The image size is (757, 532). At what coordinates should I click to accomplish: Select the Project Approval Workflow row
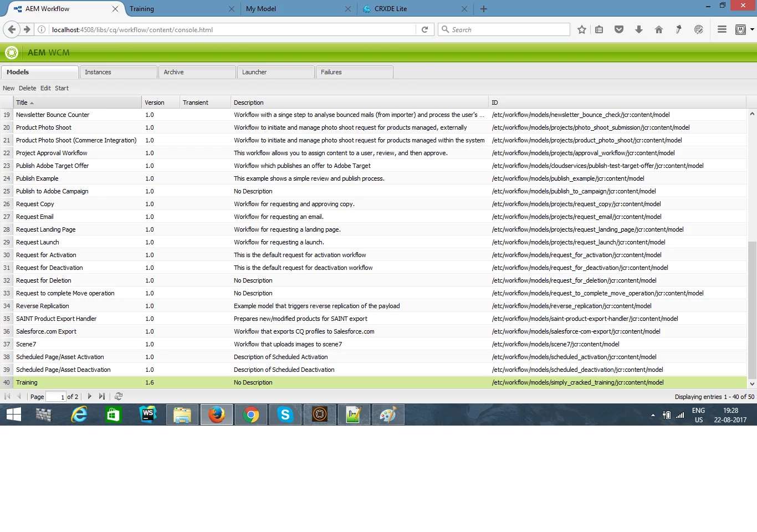(x=374, y=153)
